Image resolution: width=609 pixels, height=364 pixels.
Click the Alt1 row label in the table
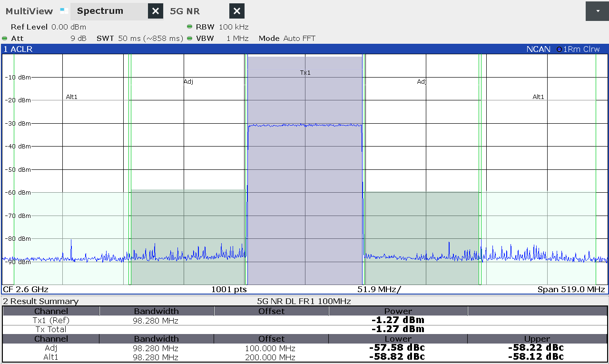point(51,357)
